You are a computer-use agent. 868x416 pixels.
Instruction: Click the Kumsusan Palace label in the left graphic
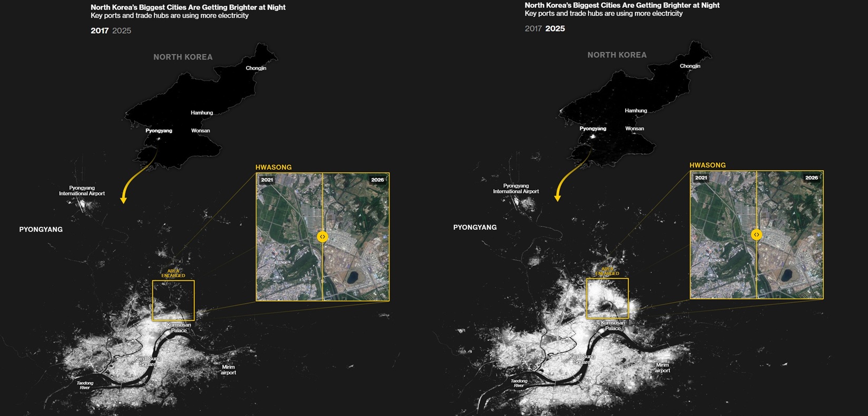click(179, 327)
